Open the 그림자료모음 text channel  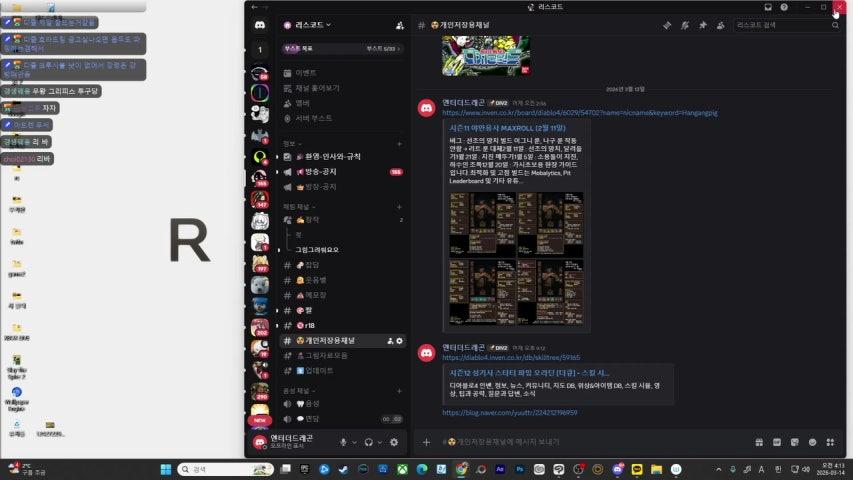click(x=343, y=355)
